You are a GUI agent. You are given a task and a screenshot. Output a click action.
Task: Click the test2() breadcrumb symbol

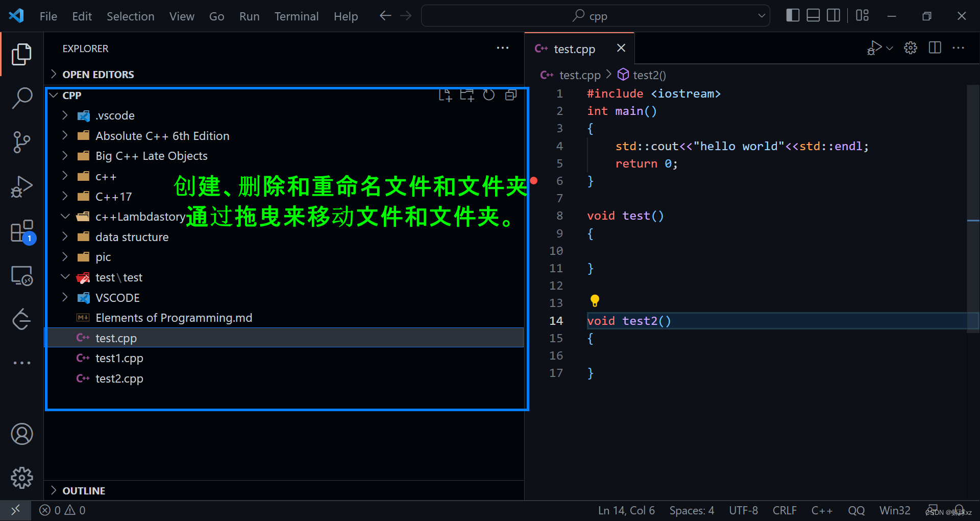pyautogui.click(x=642, y=75)
